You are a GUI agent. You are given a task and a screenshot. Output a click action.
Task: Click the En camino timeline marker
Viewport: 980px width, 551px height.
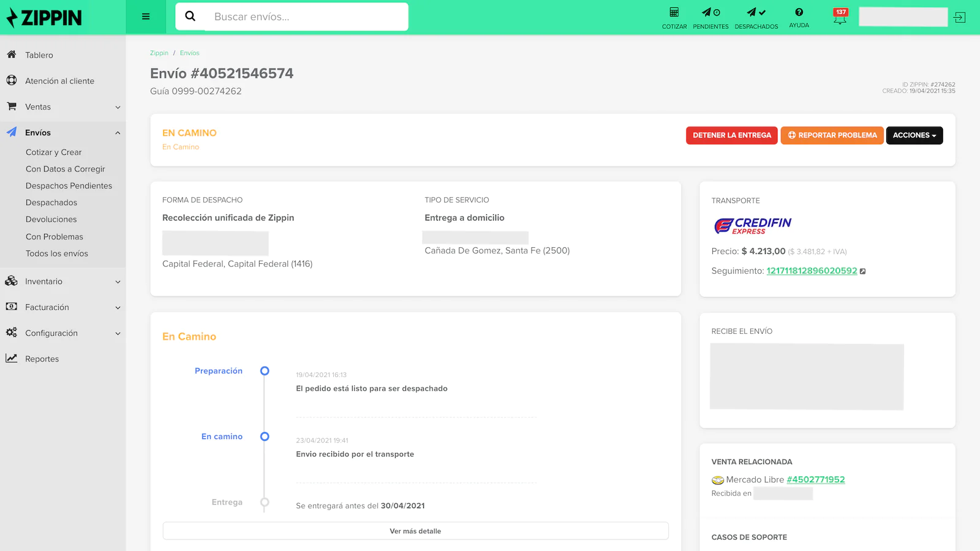(265, 437)
